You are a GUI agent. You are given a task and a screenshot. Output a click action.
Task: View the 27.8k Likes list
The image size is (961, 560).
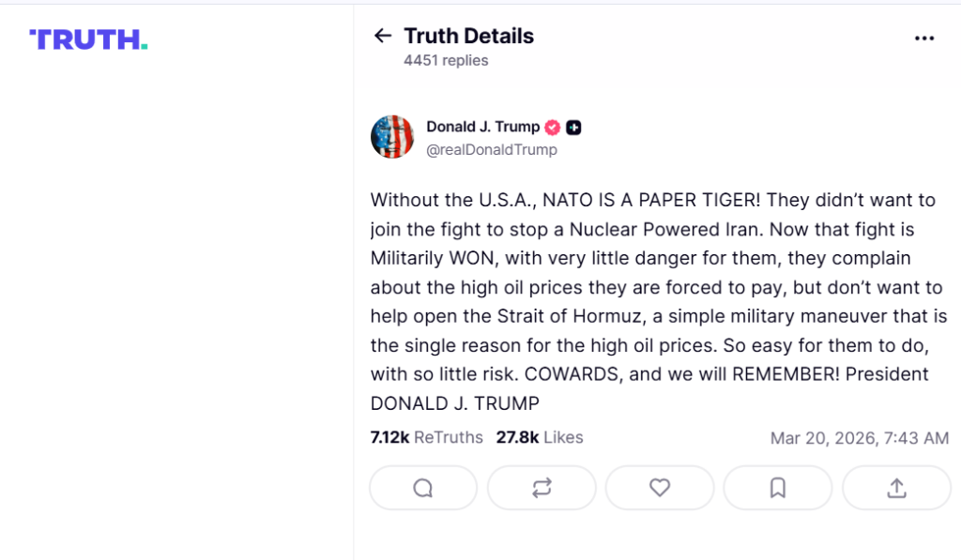tap(540, 437)
